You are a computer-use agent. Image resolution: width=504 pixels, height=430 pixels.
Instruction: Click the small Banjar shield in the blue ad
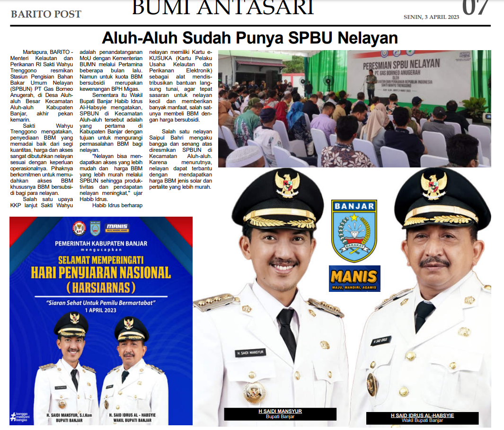pos(95,228)
